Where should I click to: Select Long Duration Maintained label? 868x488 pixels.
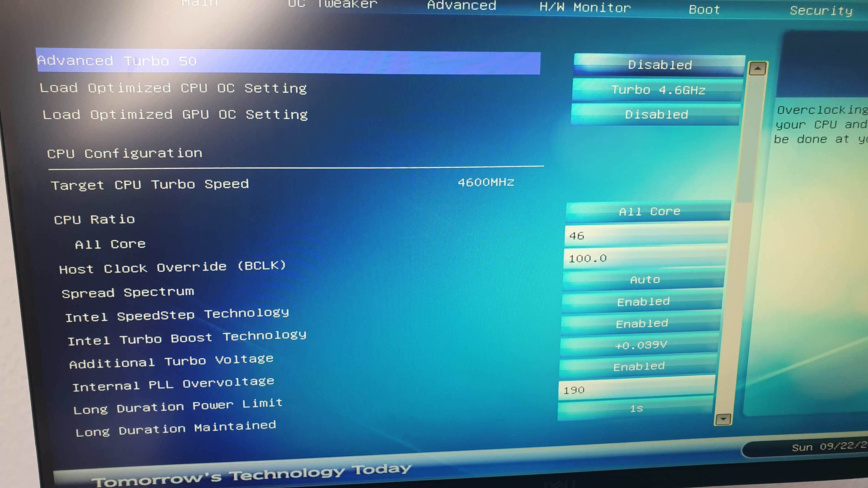(176, 429)
